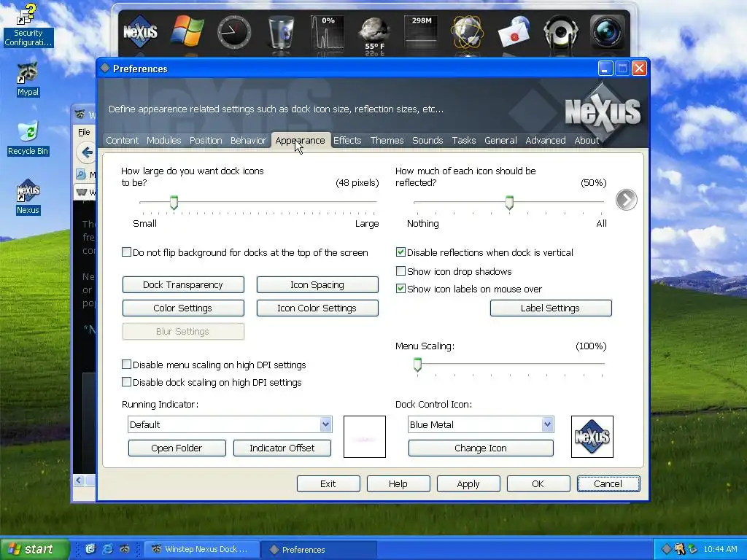Click the Menu Scaling slider handle

tap(417, 365)
